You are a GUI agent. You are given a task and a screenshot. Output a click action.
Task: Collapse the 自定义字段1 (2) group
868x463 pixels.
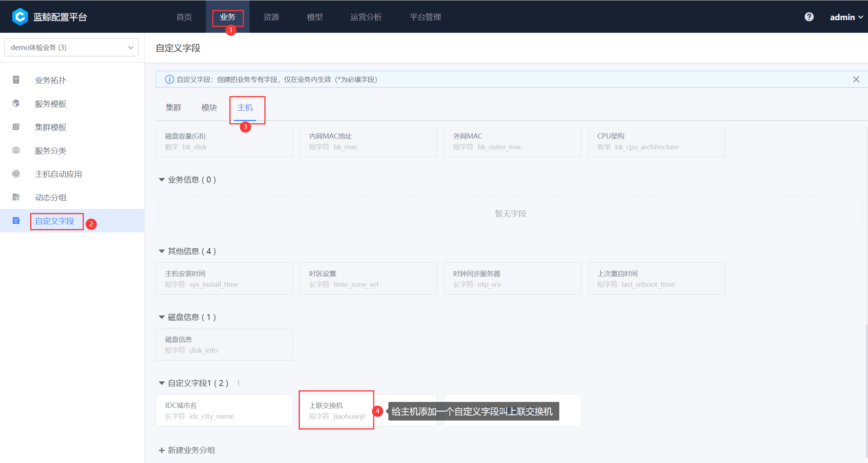click(162, 383)
